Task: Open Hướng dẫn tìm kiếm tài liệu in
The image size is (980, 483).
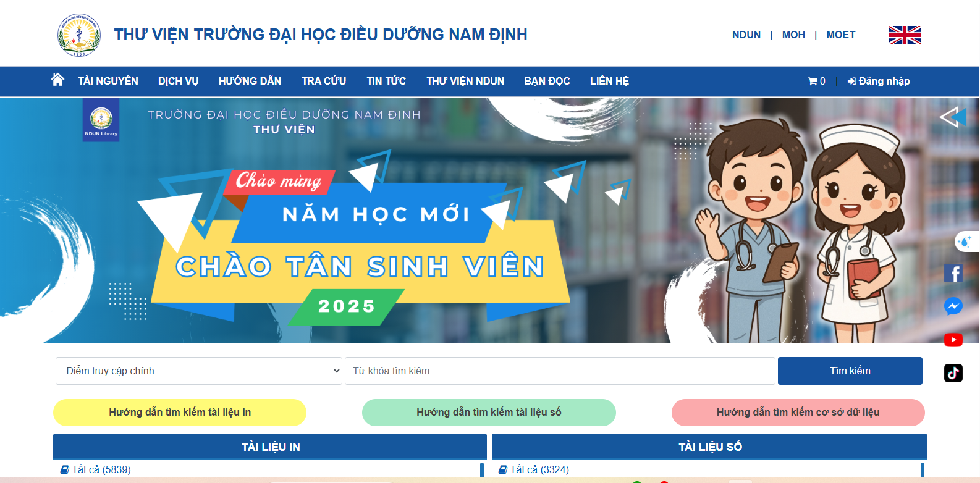Action: tap(180, 413)
